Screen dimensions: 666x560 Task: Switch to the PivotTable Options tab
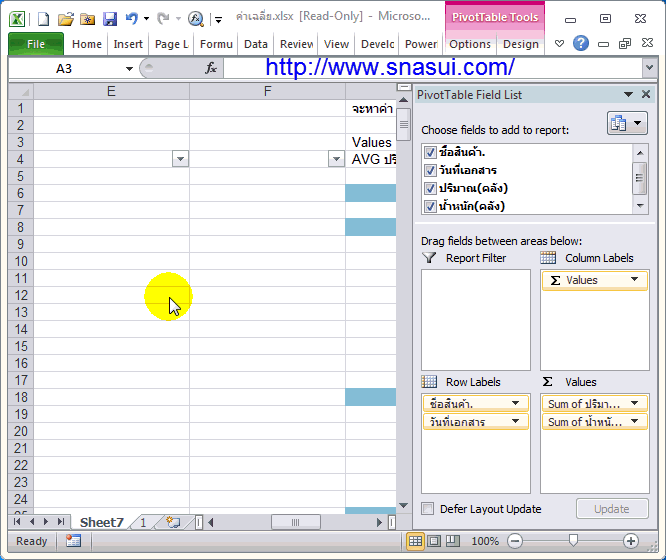[469, 44]
